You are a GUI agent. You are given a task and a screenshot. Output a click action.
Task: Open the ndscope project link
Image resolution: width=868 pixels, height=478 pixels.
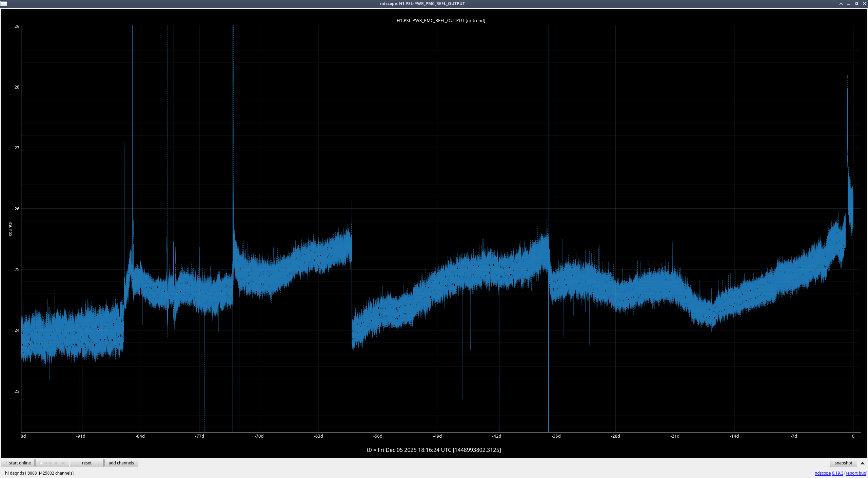point(822,473)
